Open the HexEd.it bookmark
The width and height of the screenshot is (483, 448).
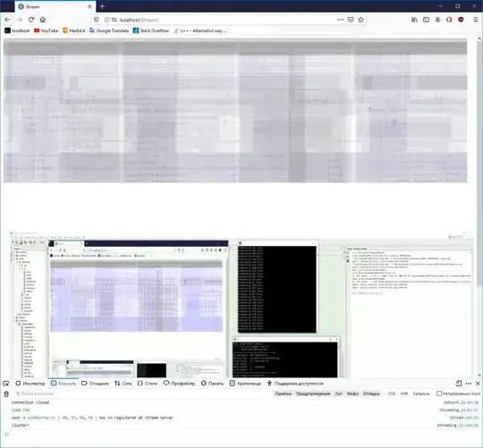[x=74, y=30]
